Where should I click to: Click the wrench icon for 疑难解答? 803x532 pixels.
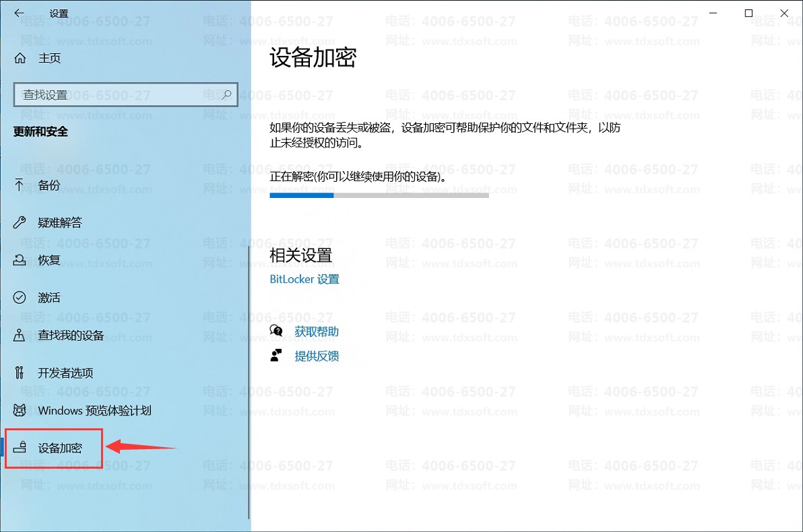pos(20,222)
